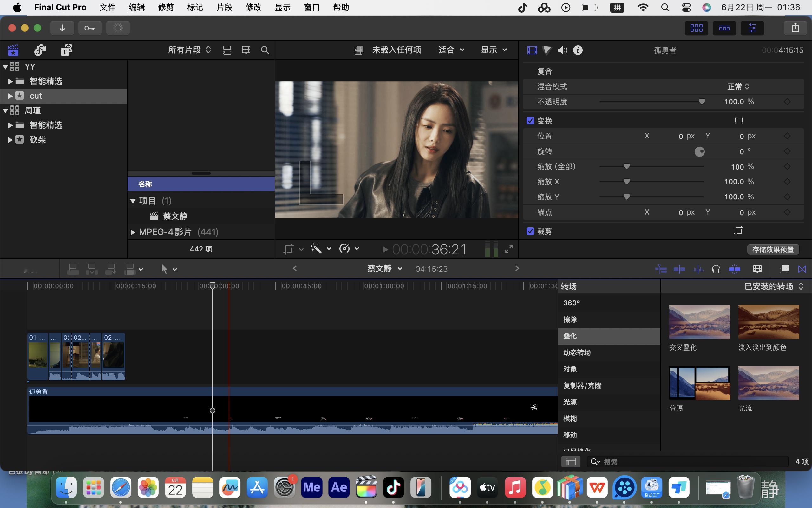
Task: Open the 混合模式 正常 blend mode dropdown
Action: (738, 87)
